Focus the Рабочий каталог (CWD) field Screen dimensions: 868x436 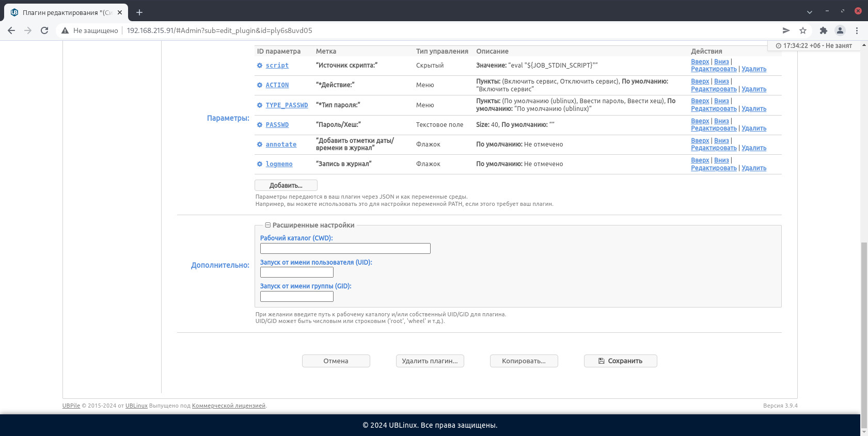click(345, 248)
